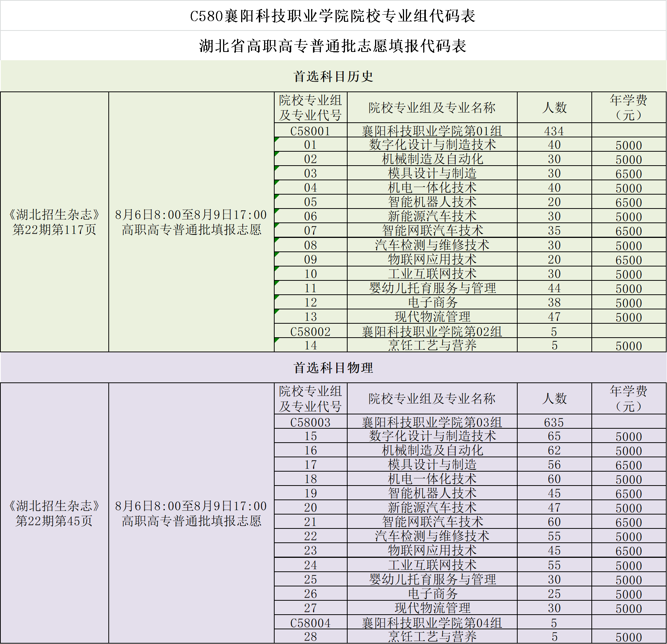Select the 首选科目历史 section header
Screen dimensions: 667x644
[x=333, y=76]
